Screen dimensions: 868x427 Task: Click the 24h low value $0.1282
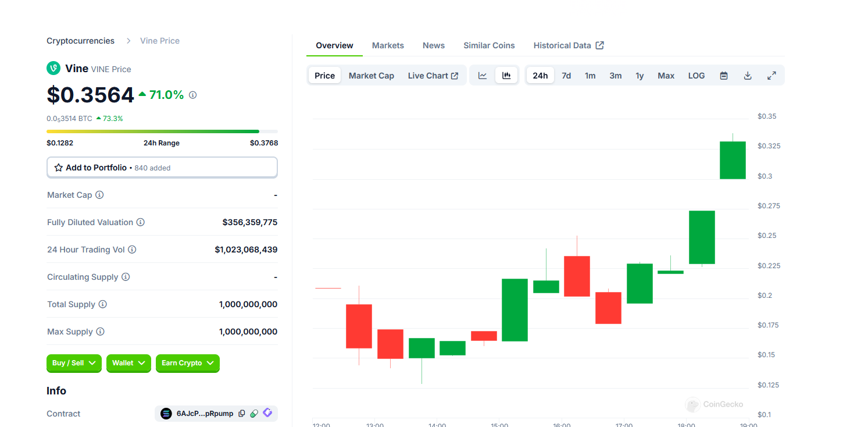[x=60, y=143]
